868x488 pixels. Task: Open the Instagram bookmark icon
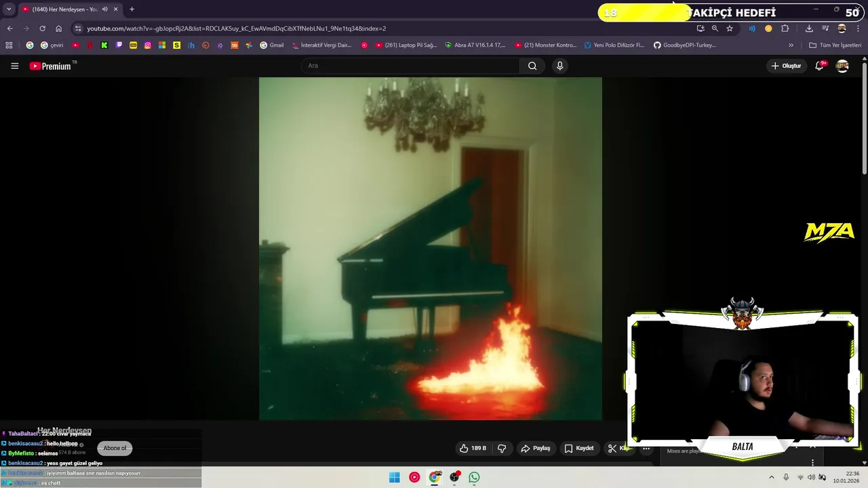[x=148, y=45]
